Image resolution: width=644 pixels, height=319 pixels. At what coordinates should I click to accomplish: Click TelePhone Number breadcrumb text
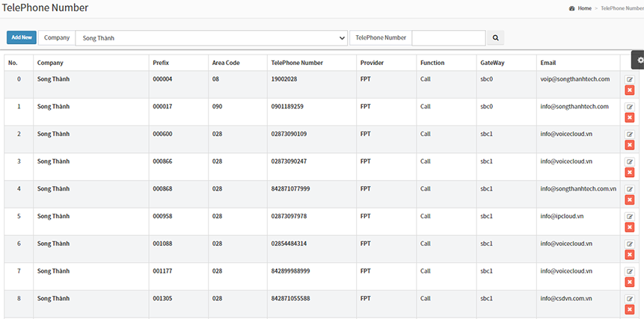point(622,8)
